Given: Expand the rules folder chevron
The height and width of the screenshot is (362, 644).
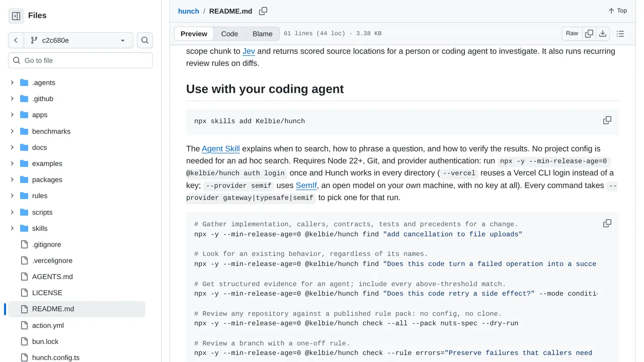Looking at the screenshot, I should [12, 196].
